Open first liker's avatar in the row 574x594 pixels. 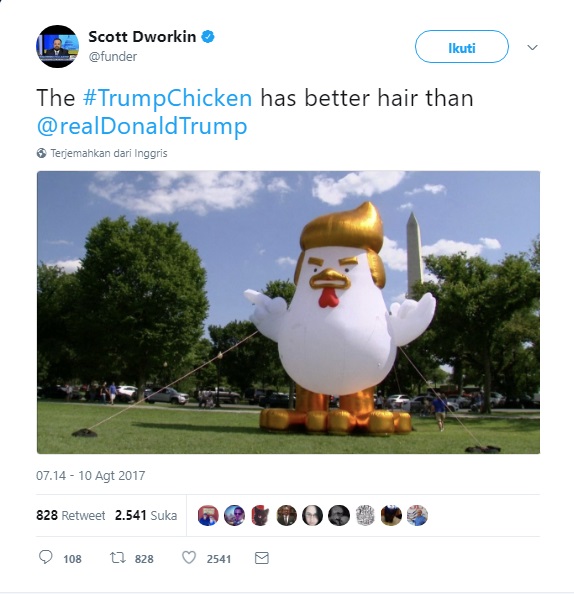pos(208,516)
